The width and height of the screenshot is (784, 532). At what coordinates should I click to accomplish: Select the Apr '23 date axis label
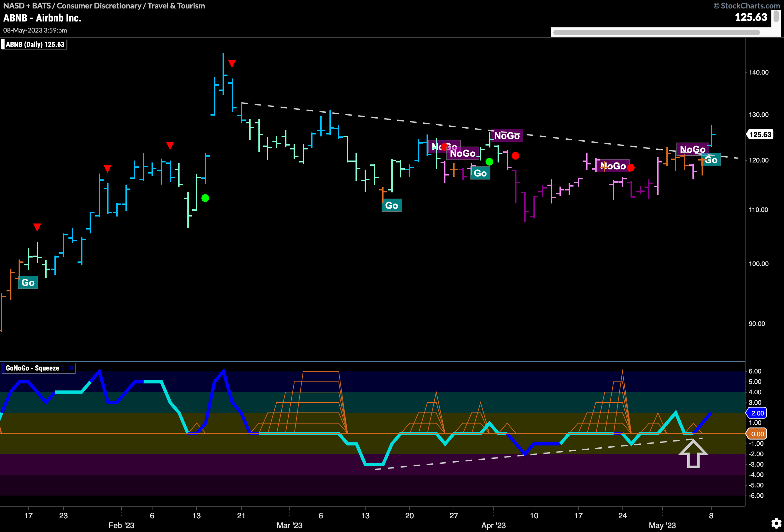(x=494, y=525)
